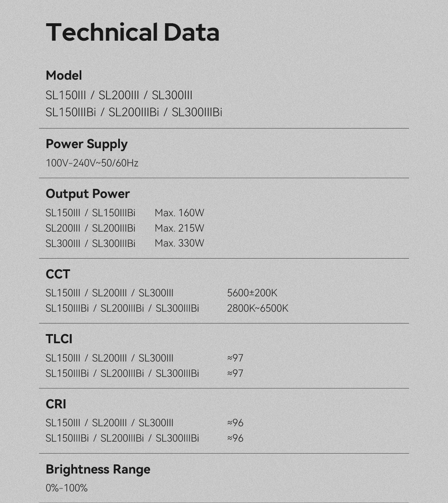Click the "2800K~6500K" colour temperature range

click(258, 308)
